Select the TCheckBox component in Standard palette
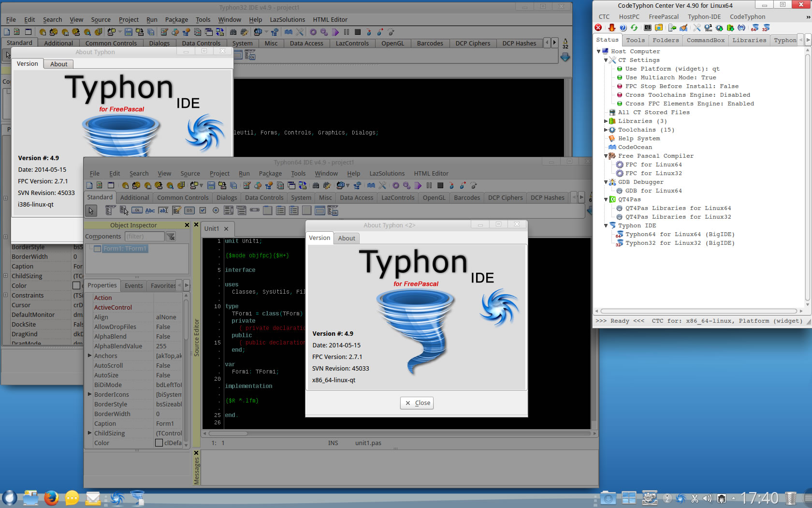This screenshot has height=508, width=812. [203, 210]
